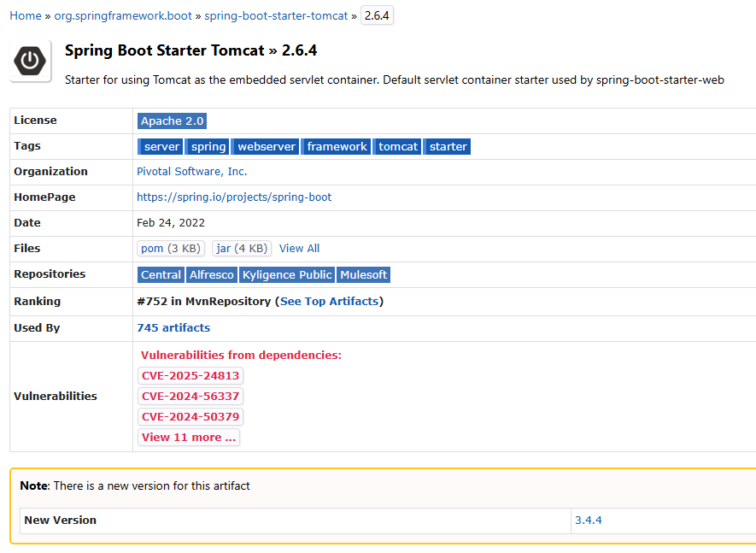Click the Used By row label

[37, 328]
